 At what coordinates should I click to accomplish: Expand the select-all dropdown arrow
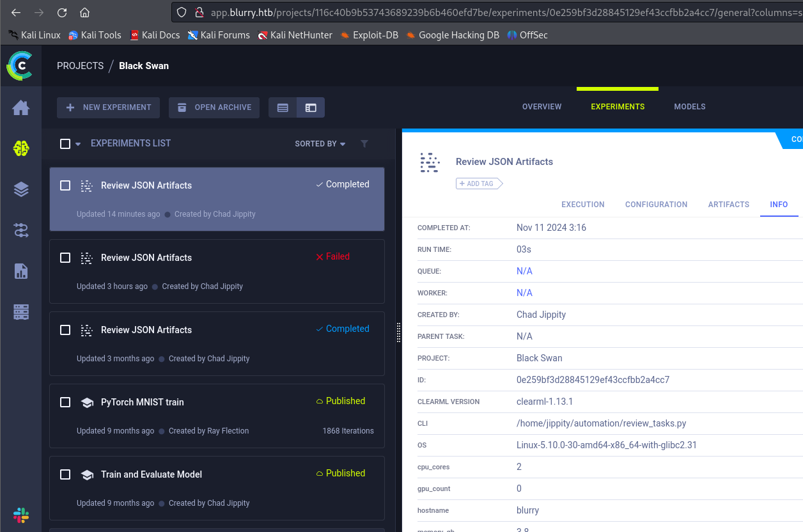point(78,145)
